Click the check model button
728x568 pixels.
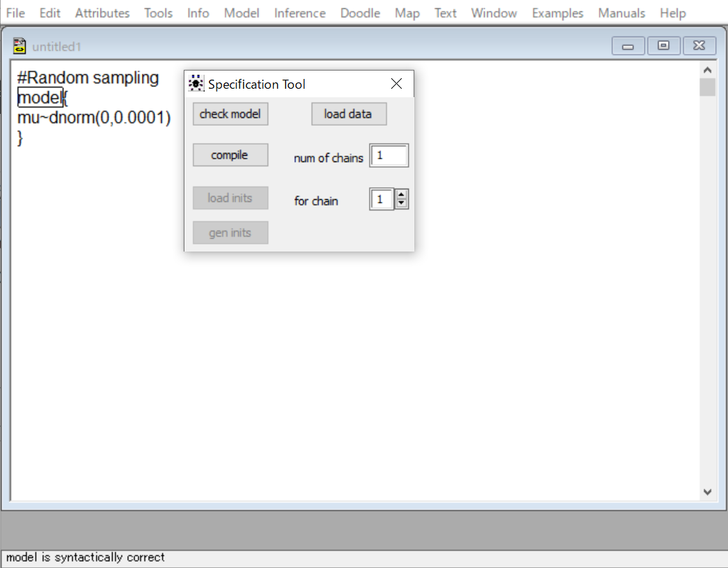pyautogui.click(x=231, y=114)
